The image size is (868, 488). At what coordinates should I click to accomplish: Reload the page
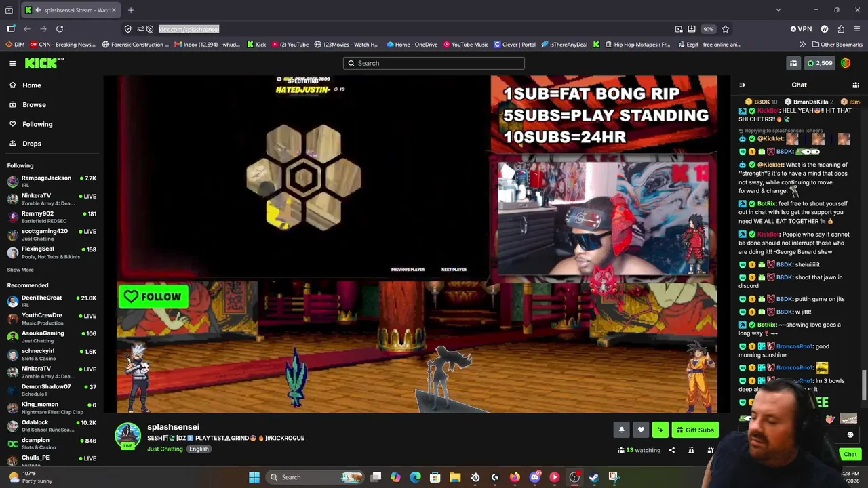tap(60, 29)
